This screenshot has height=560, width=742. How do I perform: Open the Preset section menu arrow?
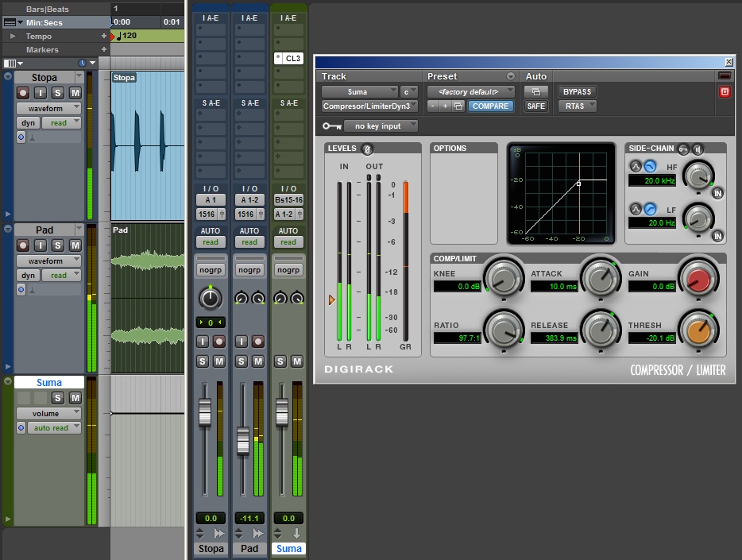pos(511,77)
